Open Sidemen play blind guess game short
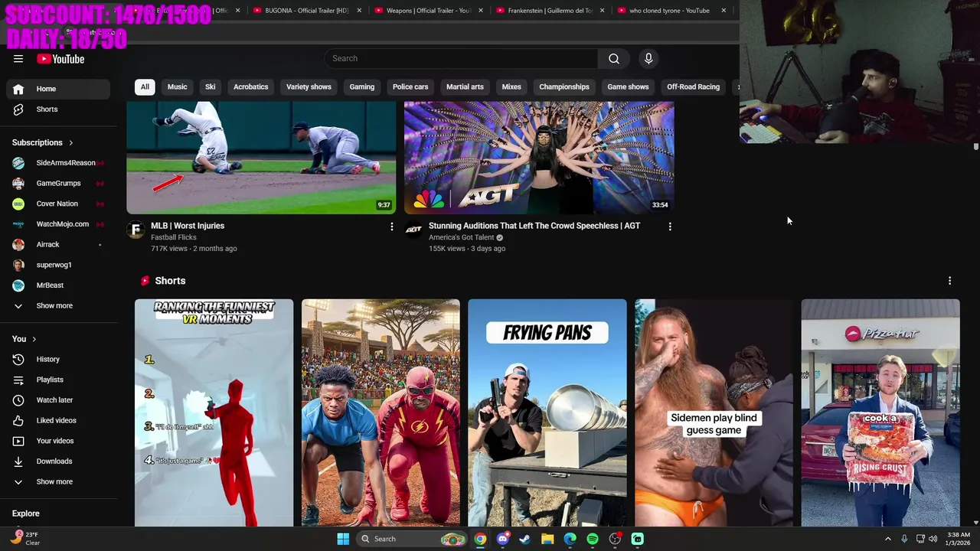Screen dimensions: 980x551 coord(714,413)
